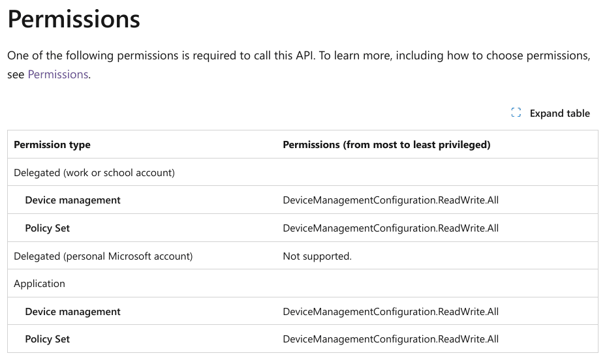Viewport: 607px width, 364px height.
Task: Click the Permission type column header
Action: pyautogui.click(x=52, y=145)
